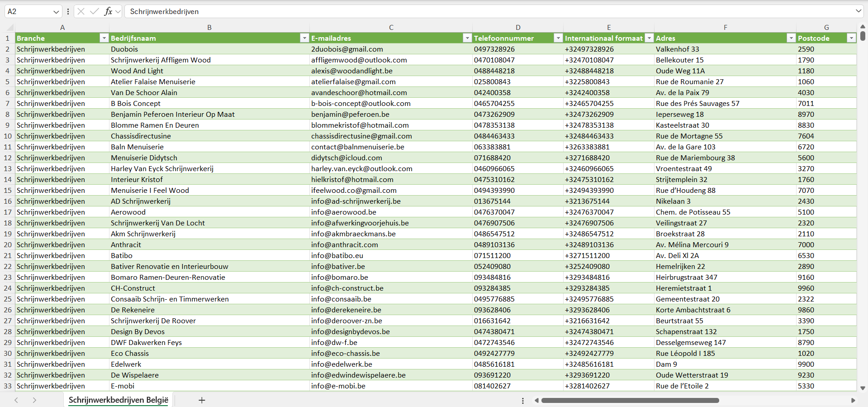This screenshot has width=868, height=407.
Task: Expand the formula bar
Action: coord(858,11)
